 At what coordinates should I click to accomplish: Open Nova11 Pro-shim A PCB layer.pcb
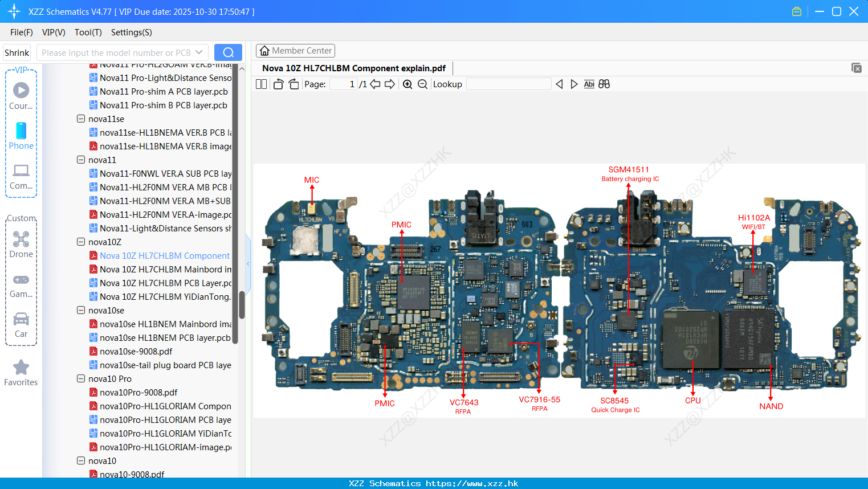[x=159, y=91]
